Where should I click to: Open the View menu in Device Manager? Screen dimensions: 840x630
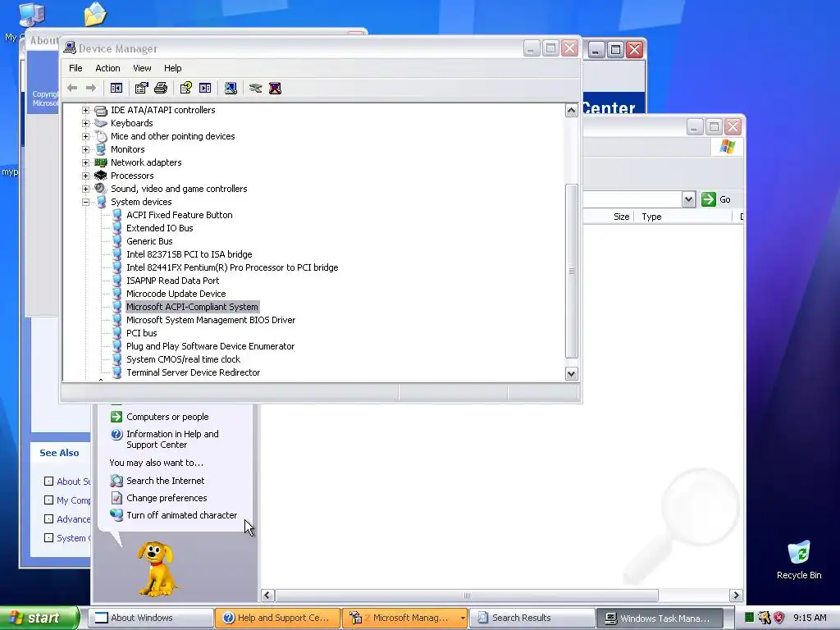pyautogui.click(x=142, y=68)
